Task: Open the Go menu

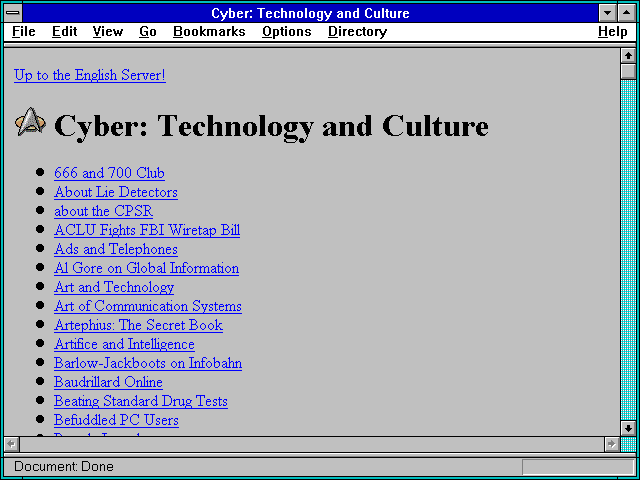Action: [148, 31]
